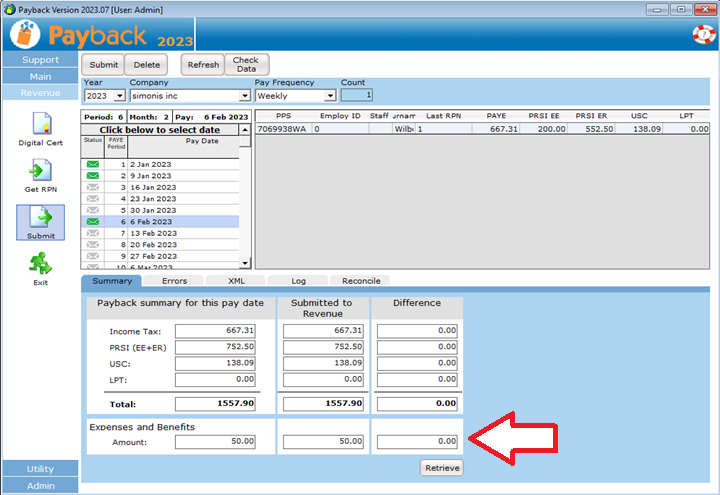Open the Company dropdown list
Image resolution: width=720 pixels, height=495 pixels.
point(244,96)
